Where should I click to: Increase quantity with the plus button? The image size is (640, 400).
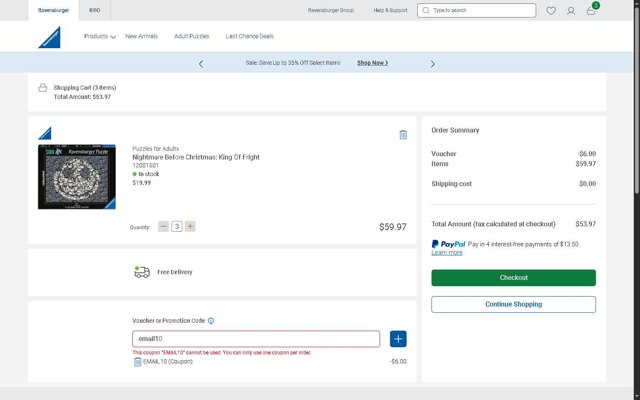click(x=190, y=227)
